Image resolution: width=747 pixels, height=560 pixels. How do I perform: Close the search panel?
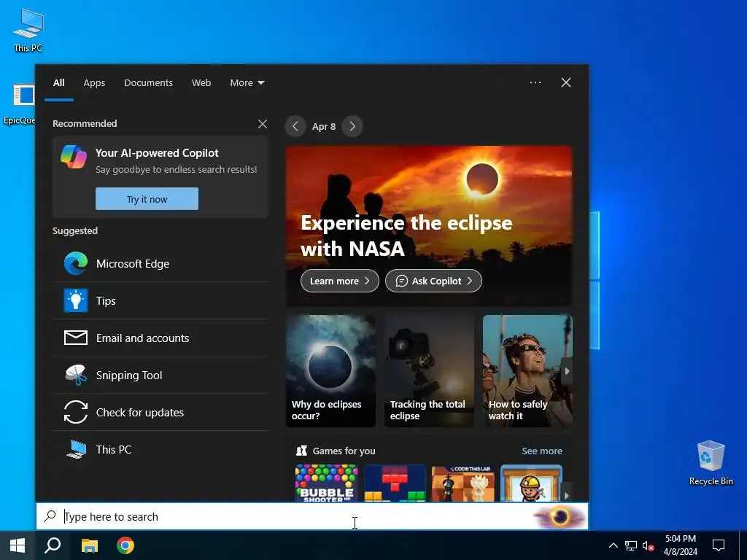click(x=566, y=82)
